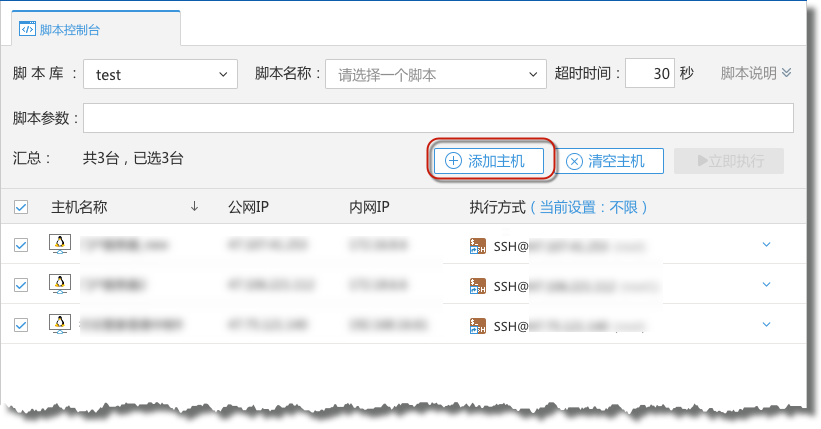
Task: Open the 脚本名称 script selection dropdown
Action: tap(436, 74)
